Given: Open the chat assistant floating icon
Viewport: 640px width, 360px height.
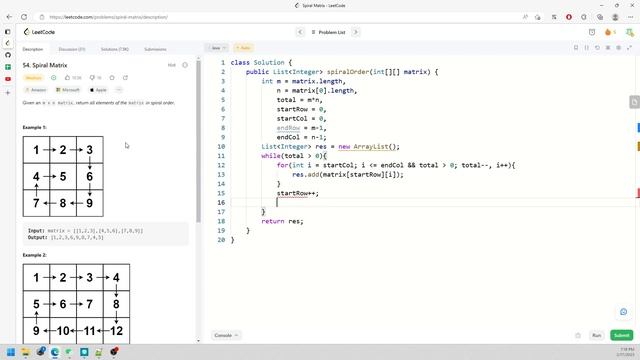Looking at the screenshot, I should [x=623, y=312].
